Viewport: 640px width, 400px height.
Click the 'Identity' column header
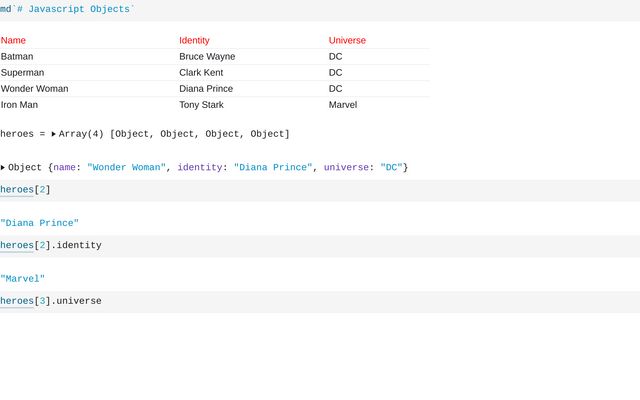(x=194, y=40)
